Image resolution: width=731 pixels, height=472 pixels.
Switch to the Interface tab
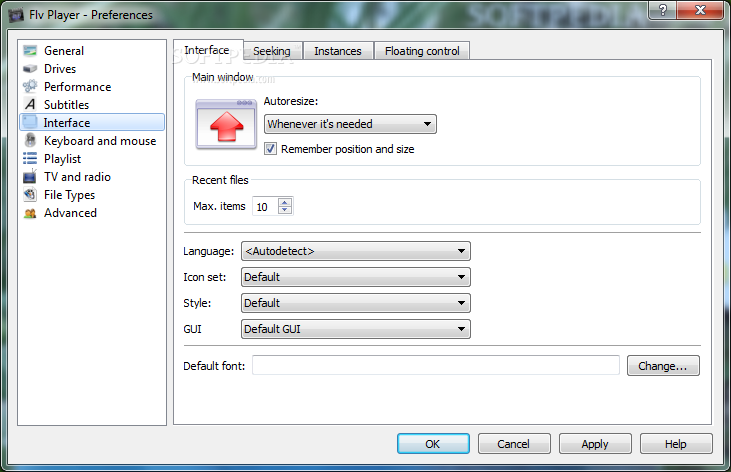[207, 50]
